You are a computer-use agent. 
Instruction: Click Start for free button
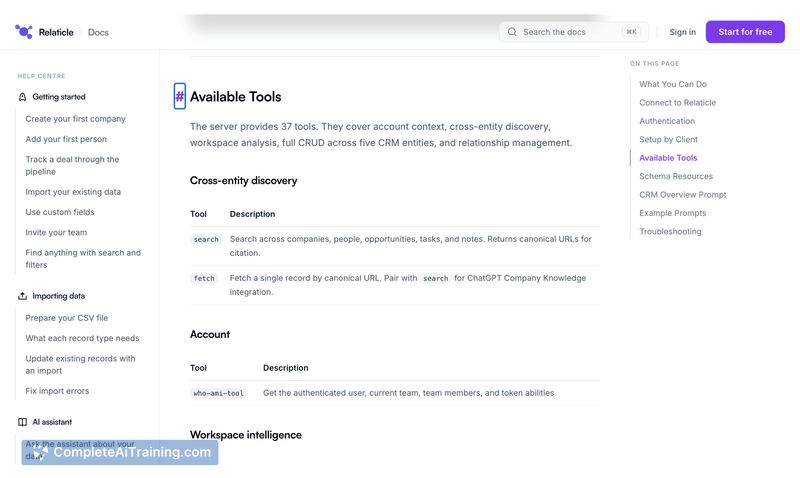tap(745, 32)
